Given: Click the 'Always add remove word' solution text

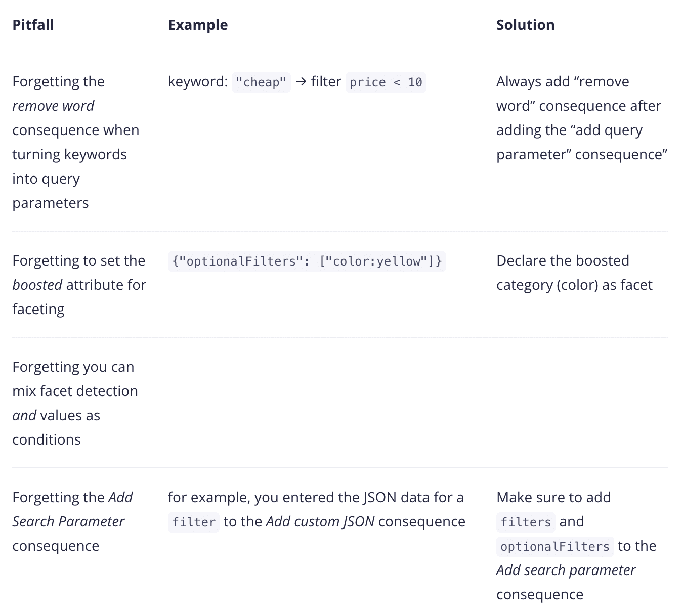Looking at the screenshot, I should (x=582, y=118).
